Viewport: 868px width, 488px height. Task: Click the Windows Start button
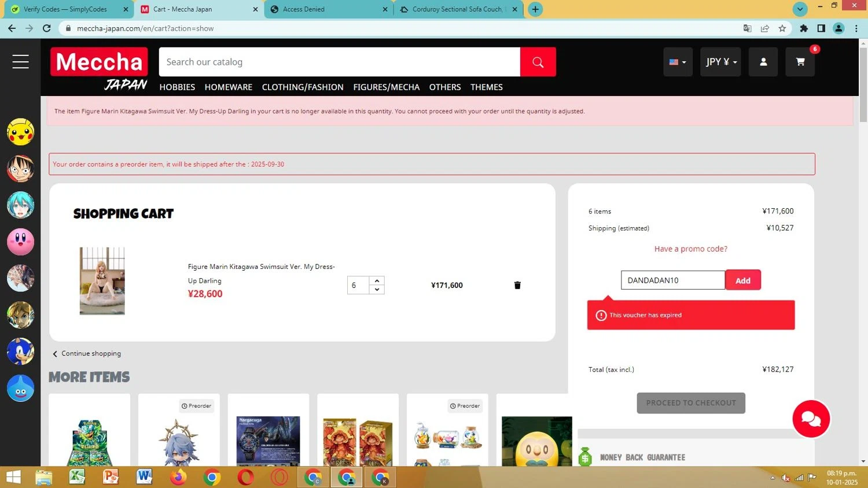(13, 478)
